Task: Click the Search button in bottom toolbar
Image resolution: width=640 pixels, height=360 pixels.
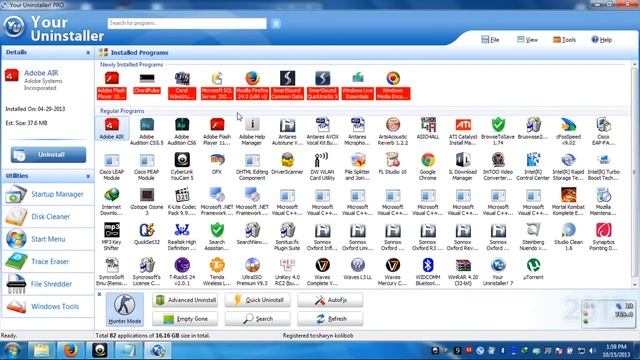Action: point(258,319)
